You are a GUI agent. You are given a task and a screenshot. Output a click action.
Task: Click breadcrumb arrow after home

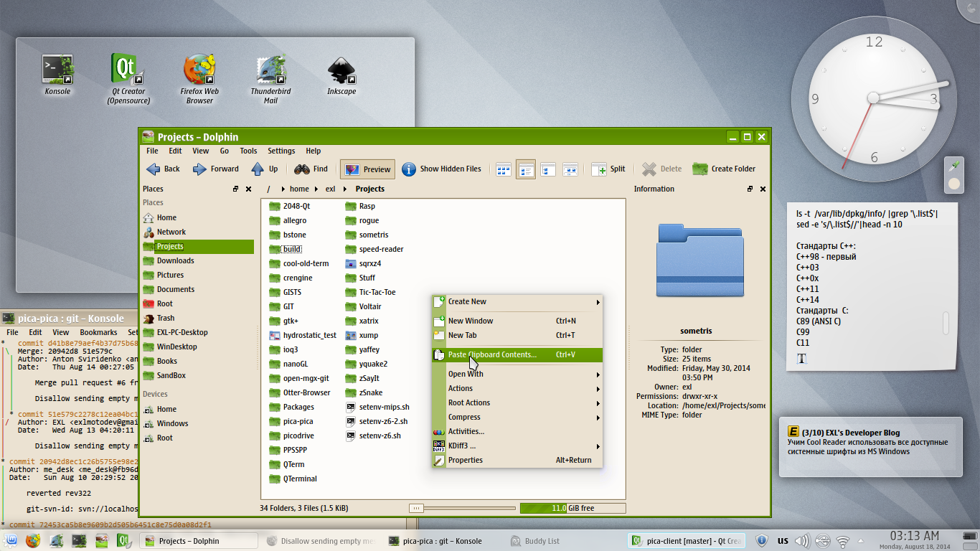pos(318,189)
